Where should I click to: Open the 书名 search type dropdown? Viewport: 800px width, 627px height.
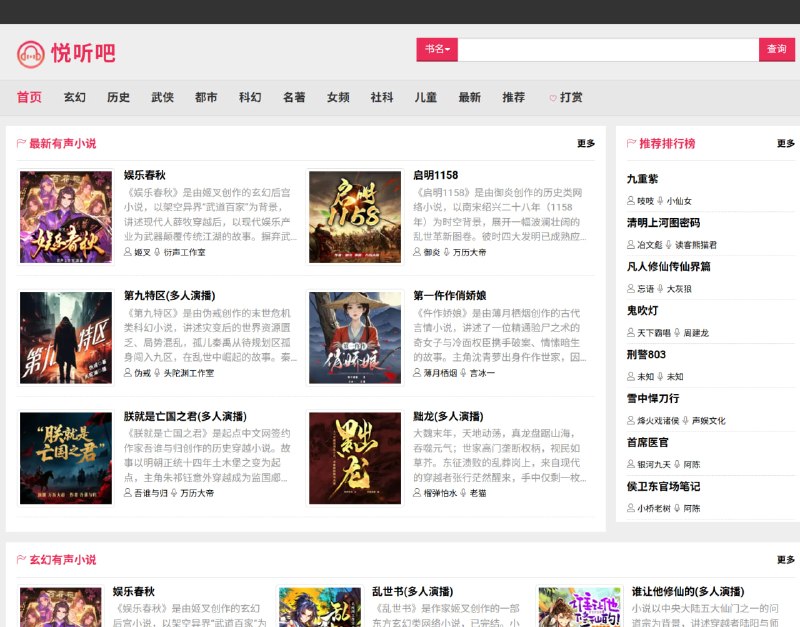[x=437, y=49]
